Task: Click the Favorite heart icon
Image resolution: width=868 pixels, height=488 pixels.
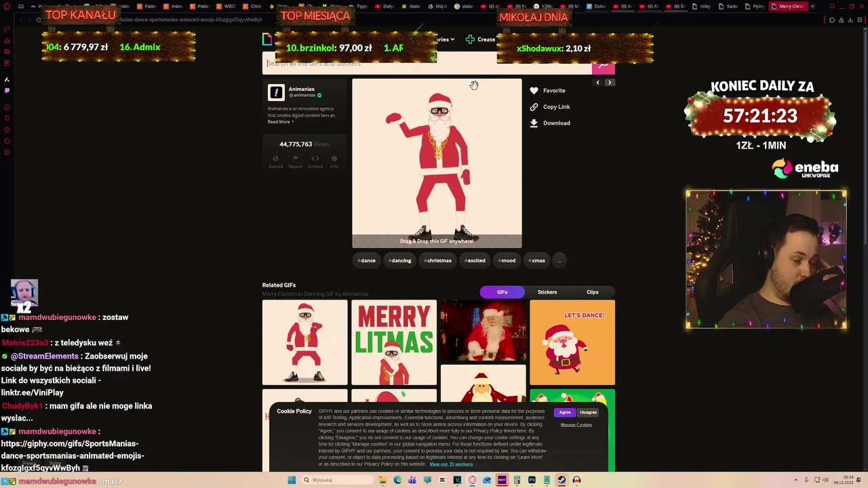Action: tap(534, 90)
